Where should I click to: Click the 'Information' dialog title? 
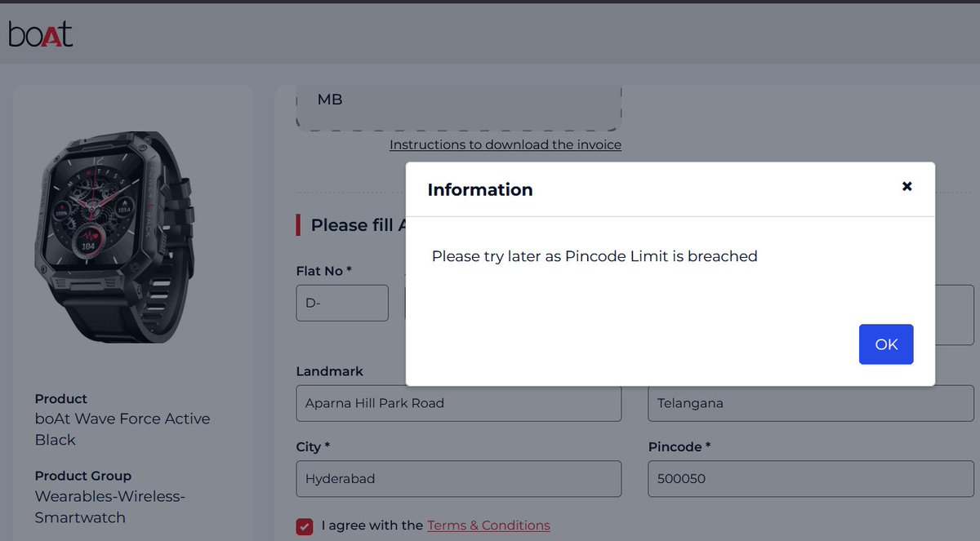click(x=480, y=190)
